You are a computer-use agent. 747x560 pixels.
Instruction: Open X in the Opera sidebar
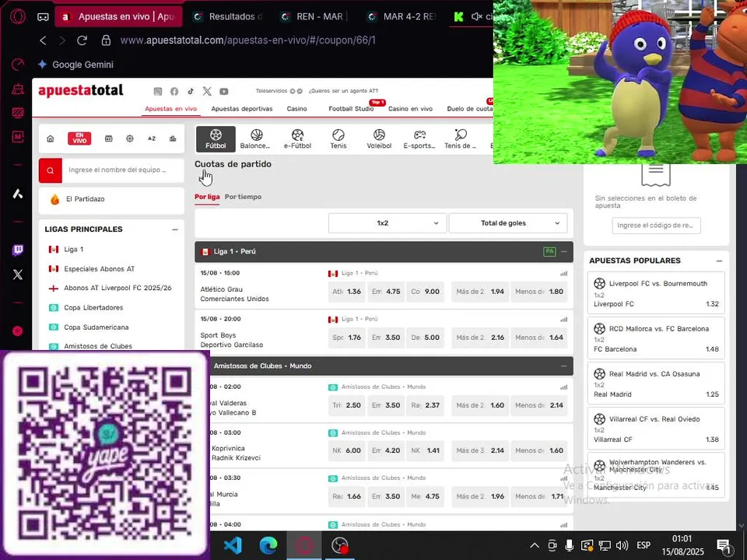click(18, 275)
